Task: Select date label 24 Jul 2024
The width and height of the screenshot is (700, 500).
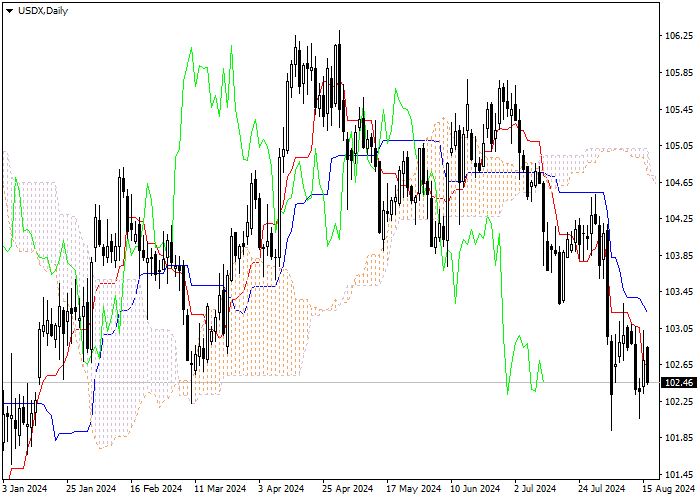Action: pyautogui.click(x=602, y=489)
